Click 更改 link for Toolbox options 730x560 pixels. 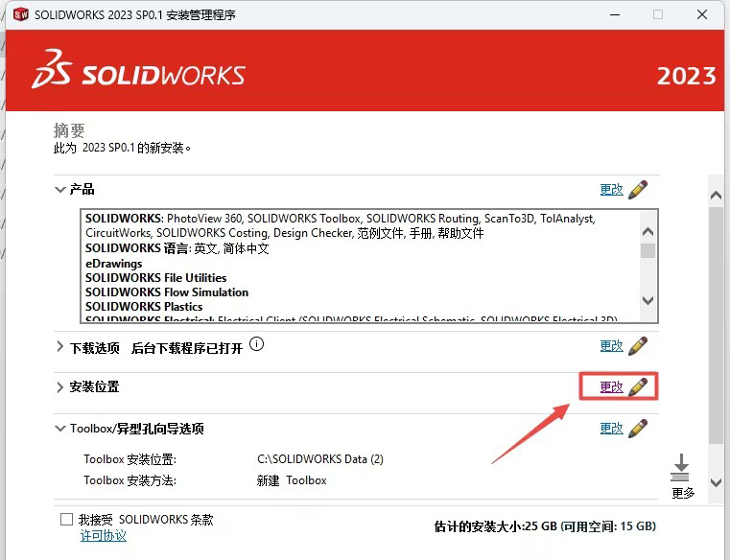(x=611, y=429)
